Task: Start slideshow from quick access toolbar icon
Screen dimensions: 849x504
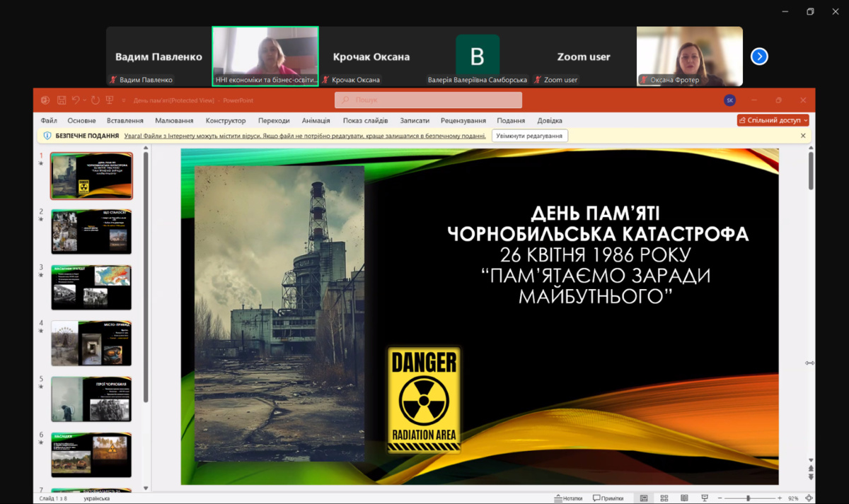Action: tap(110, 100)
